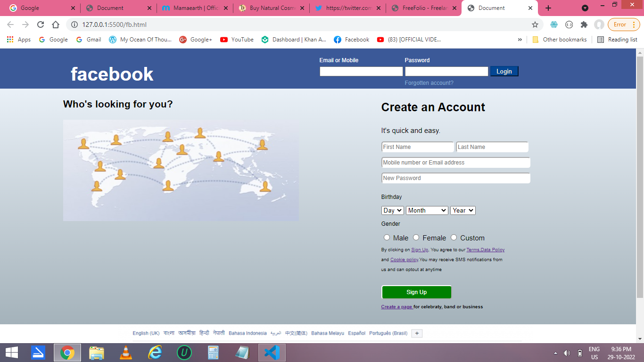Open the Gmail bookmark
This screenshot has width=644, height=362.
coord(88,40)
